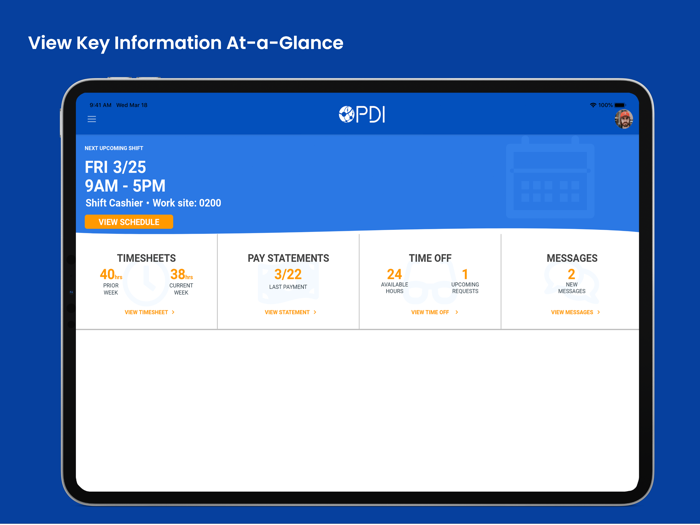This screenshot has height=525, width=700.
Task: Click the 9:41 AM status time
Action: click(x=100, y=105)
